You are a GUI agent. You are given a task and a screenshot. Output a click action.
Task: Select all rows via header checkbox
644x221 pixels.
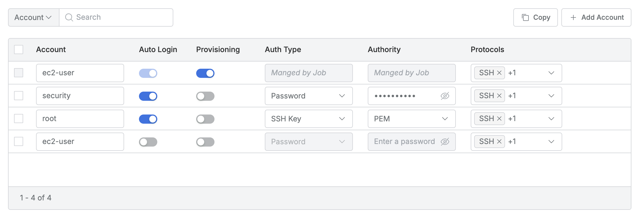19,50
